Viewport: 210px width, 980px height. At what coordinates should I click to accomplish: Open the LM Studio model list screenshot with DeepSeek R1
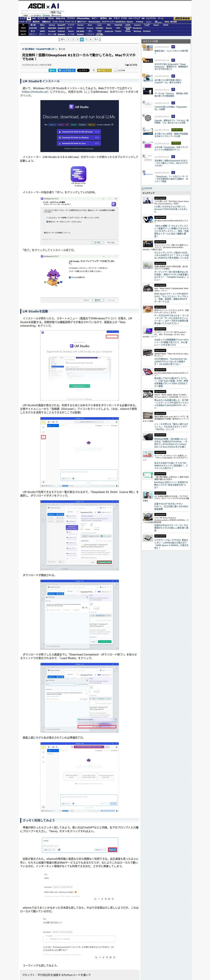(x=80, y=535)
